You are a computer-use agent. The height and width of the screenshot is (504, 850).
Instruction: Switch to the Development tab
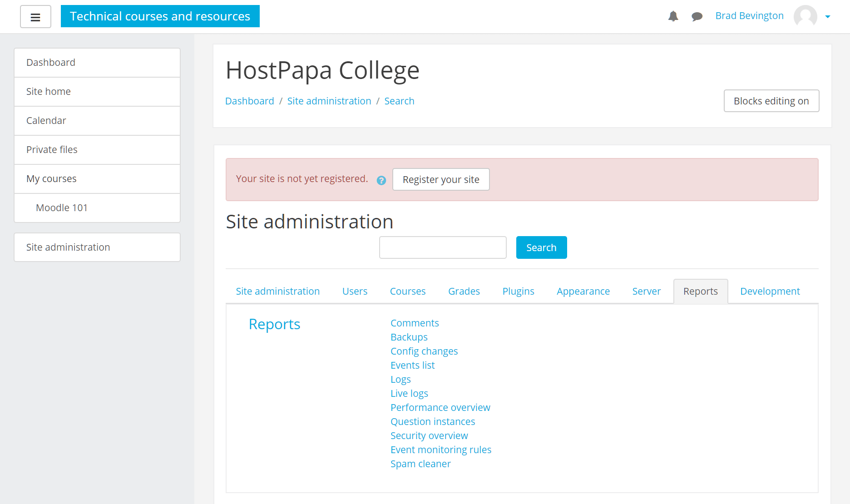click(x=770, y=291)
